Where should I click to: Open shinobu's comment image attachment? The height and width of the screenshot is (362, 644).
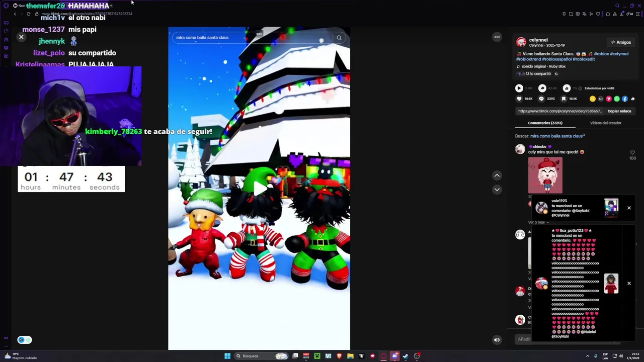pos(545,175)
